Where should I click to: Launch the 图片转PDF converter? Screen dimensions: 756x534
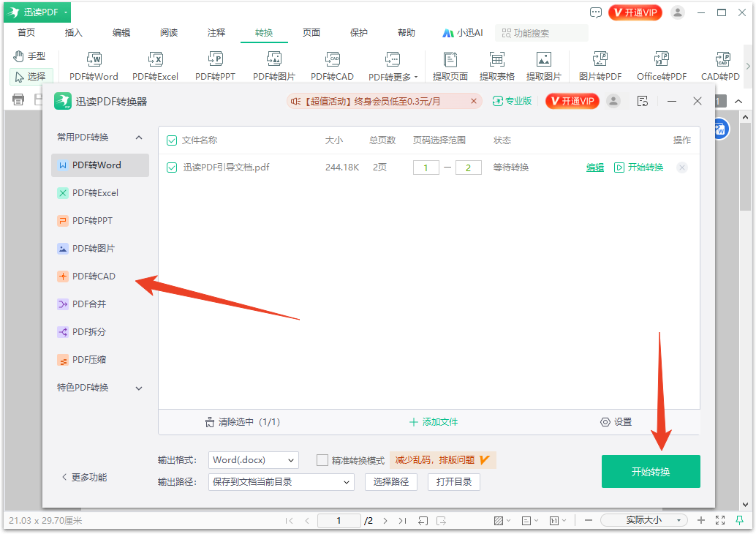(x=600, y=64)
